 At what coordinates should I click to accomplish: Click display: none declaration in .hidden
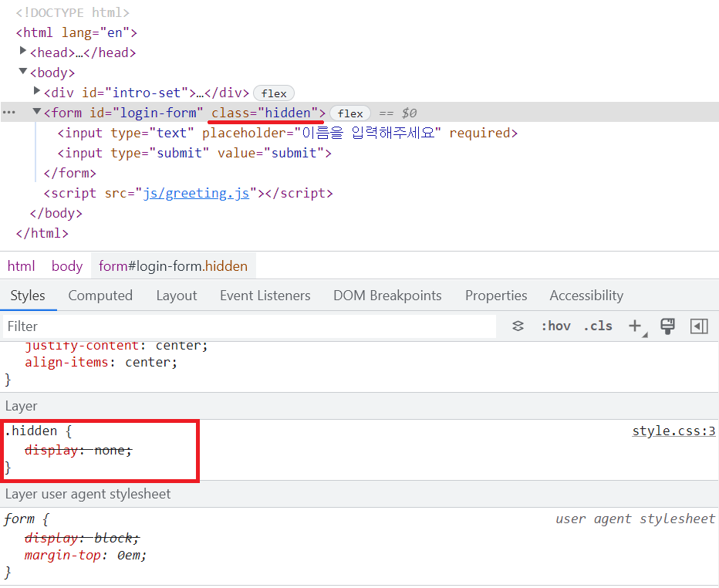click(x=78, y=451)
